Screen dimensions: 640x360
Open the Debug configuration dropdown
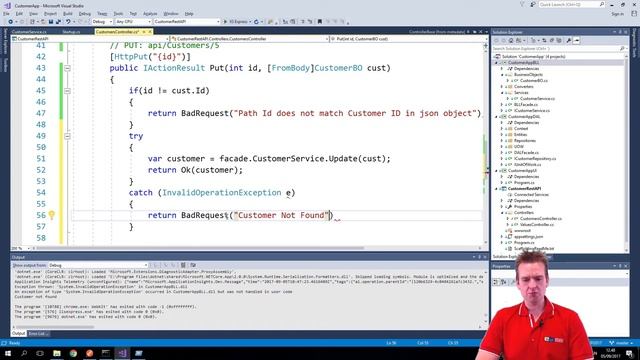[102, 22]
